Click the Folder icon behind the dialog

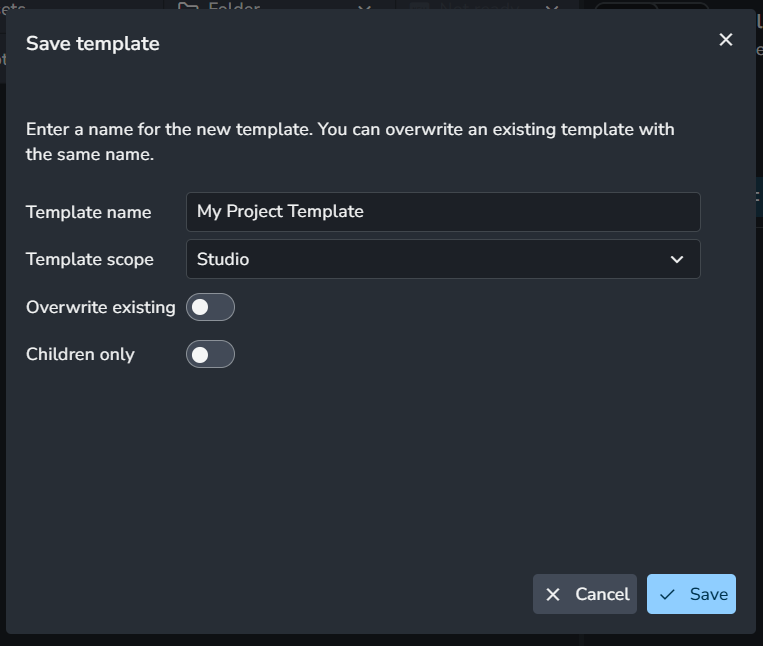pyautogui.click(x=188, y=6)
